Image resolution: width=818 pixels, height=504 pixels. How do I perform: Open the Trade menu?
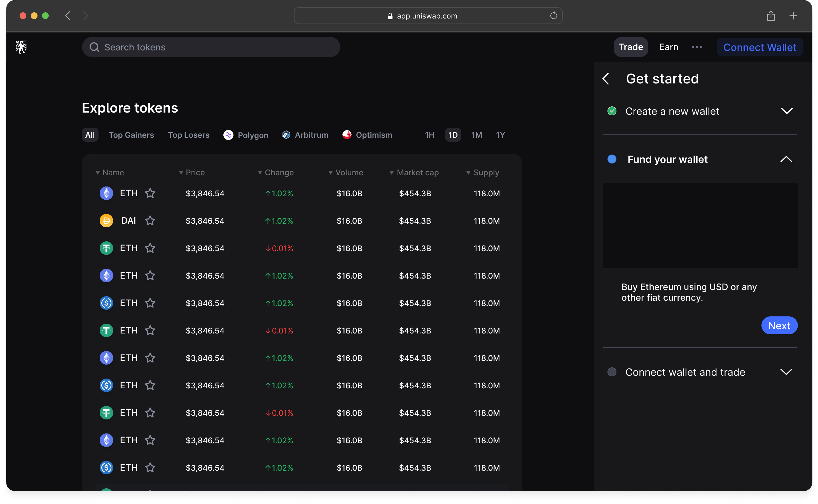(630, 47)
